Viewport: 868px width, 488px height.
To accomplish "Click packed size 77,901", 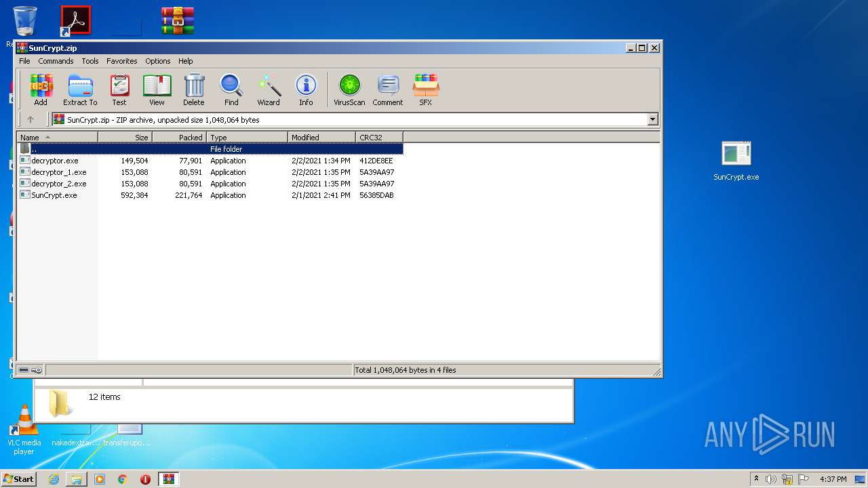I will [191, 161].
